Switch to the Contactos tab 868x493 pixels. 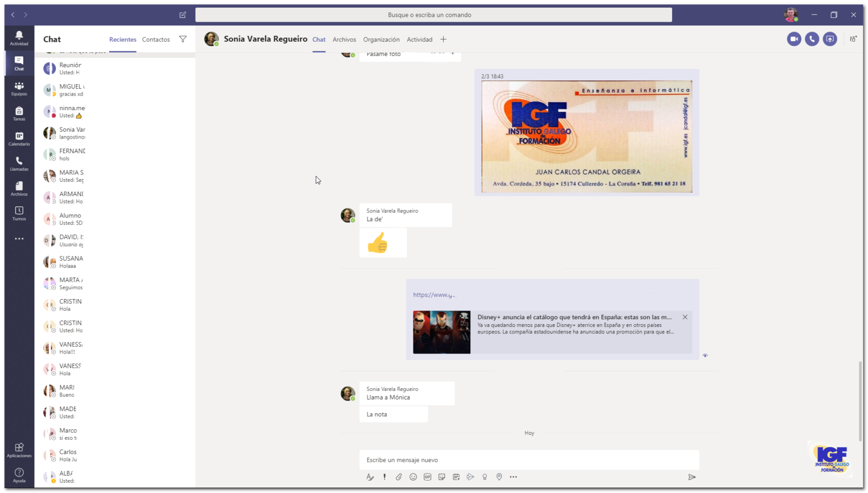tap(156, 40)
